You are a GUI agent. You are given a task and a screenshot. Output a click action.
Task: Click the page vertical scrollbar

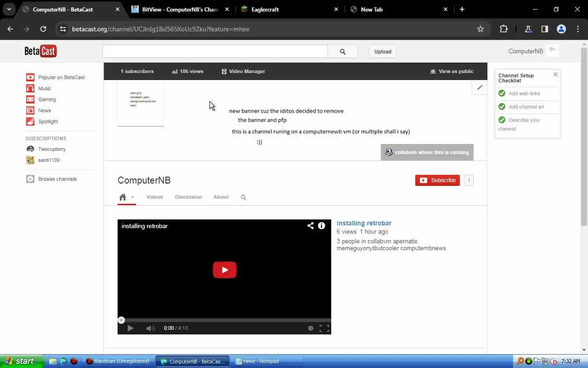pos(584,136)
